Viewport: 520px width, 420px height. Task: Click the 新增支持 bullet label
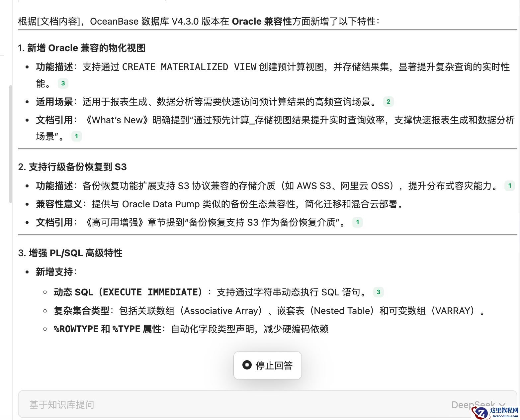click(54, 272)
